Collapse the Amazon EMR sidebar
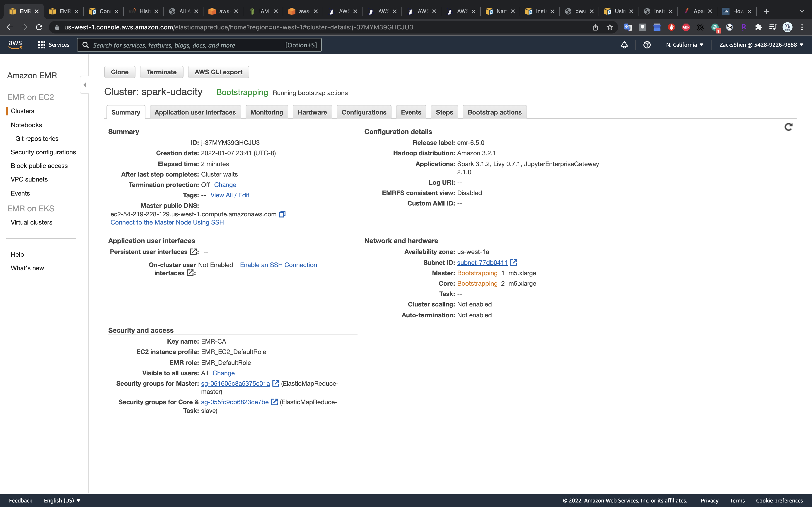Screen dimensions: 812x507 [85, 85]
